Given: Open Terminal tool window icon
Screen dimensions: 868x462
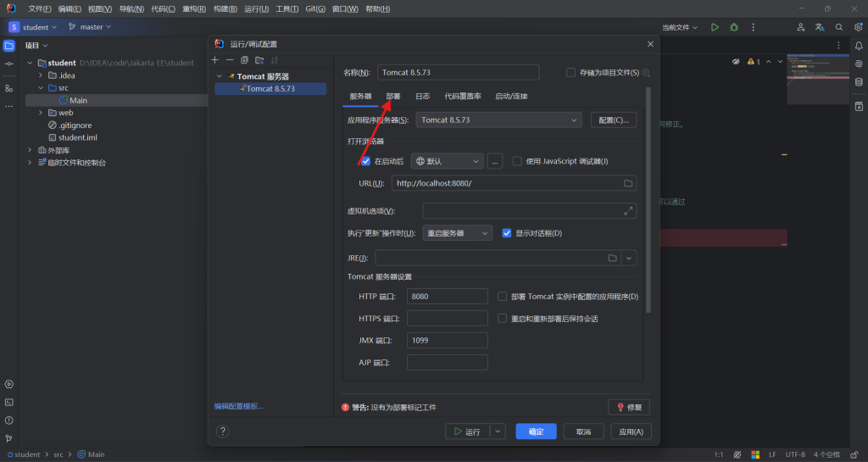Looking at the screenshot, I should pos(8,403).
